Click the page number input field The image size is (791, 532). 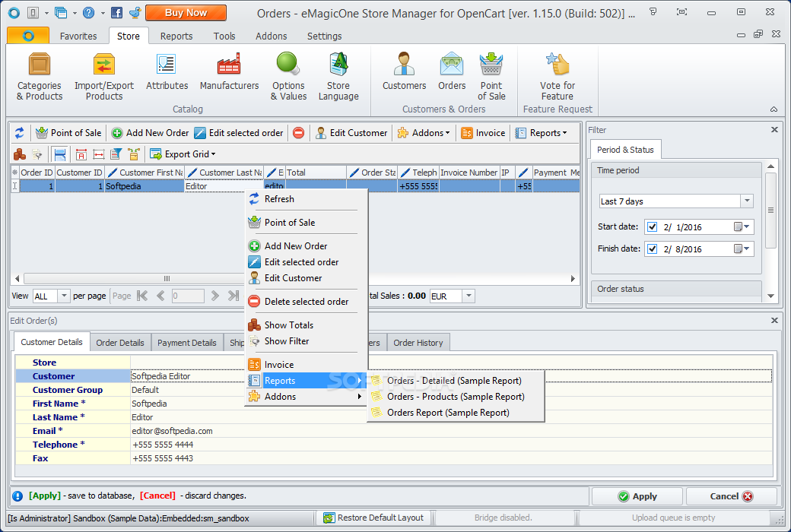click(x=188, y=296)
